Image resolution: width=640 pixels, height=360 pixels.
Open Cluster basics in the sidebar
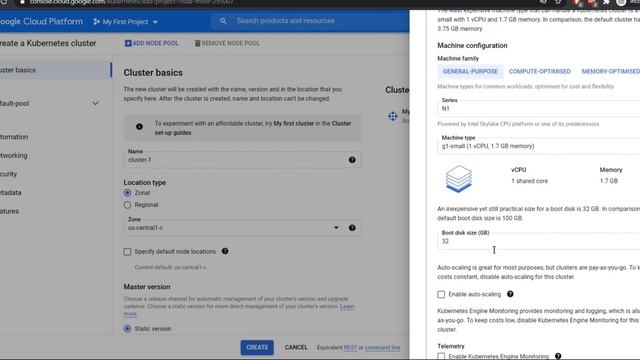click(56, 70)
